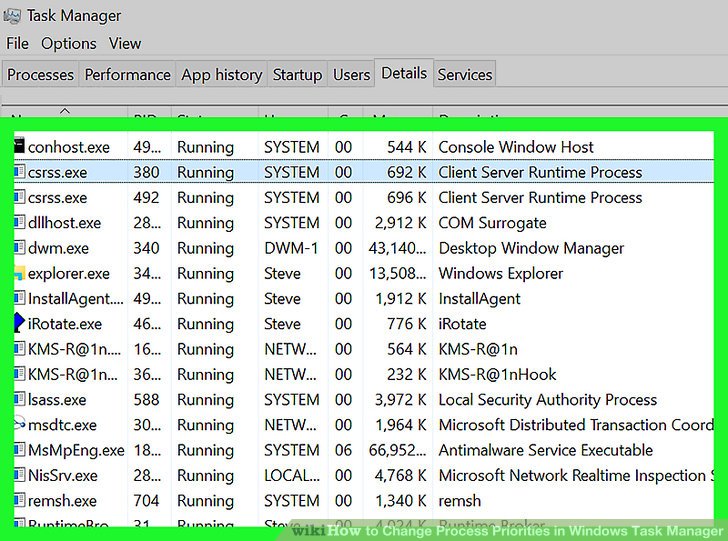This screenshot has width=728, height=541.
Task: Click the InstallAgent process icon
Action: tap(19, 298)
